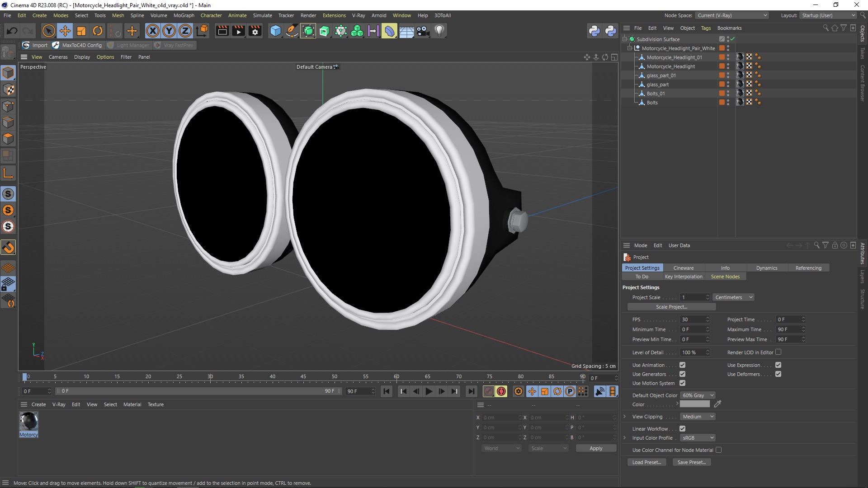The image size is (868, 488).
Task: Open Layout Startup dropdown
Action: pos(828,15)
